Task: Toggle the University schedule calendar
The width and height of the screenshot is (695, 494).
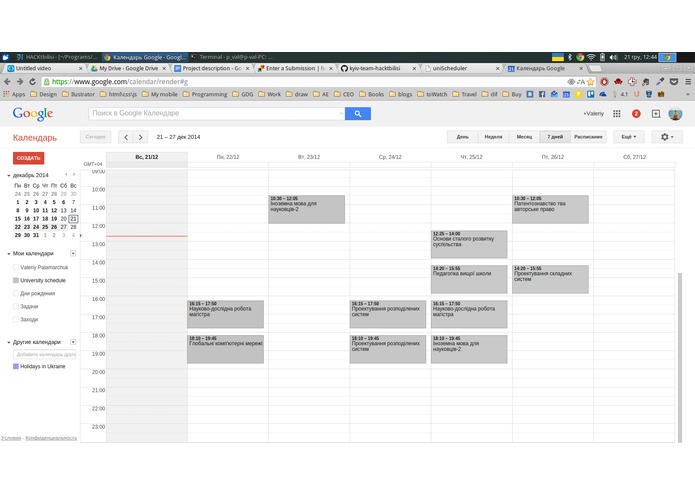Action: (x=16, y=280)
